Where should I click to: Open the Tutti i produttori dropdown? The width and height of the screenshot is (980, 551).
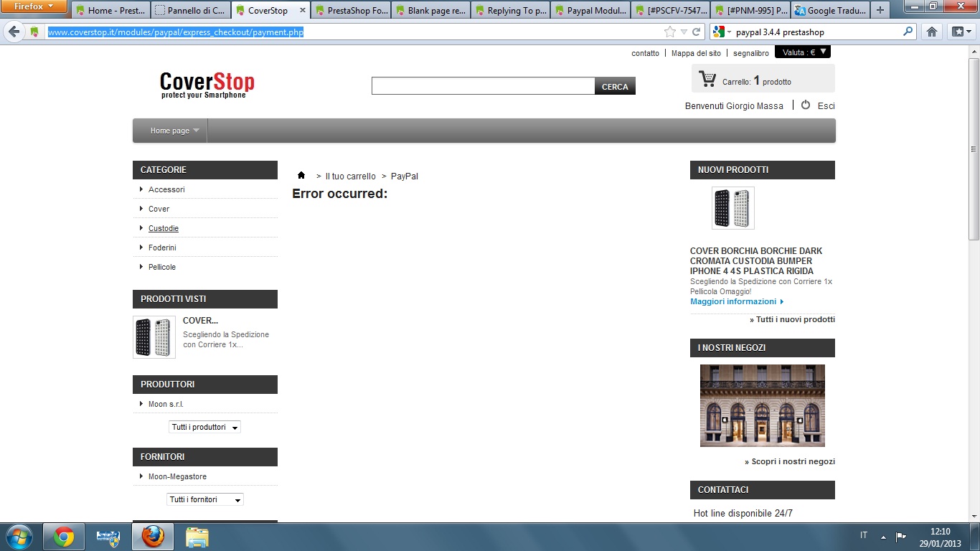click(x=205, y=427)
